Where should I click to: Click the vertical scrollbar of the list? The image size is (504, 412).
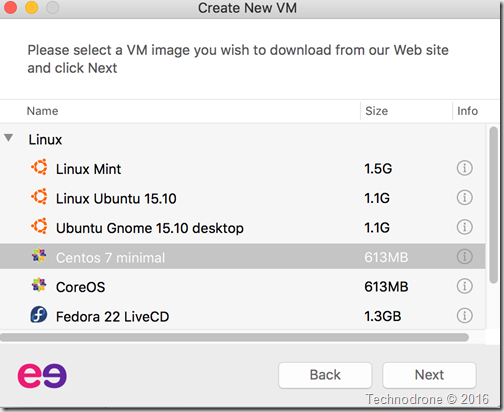click(x=494, y=205)
